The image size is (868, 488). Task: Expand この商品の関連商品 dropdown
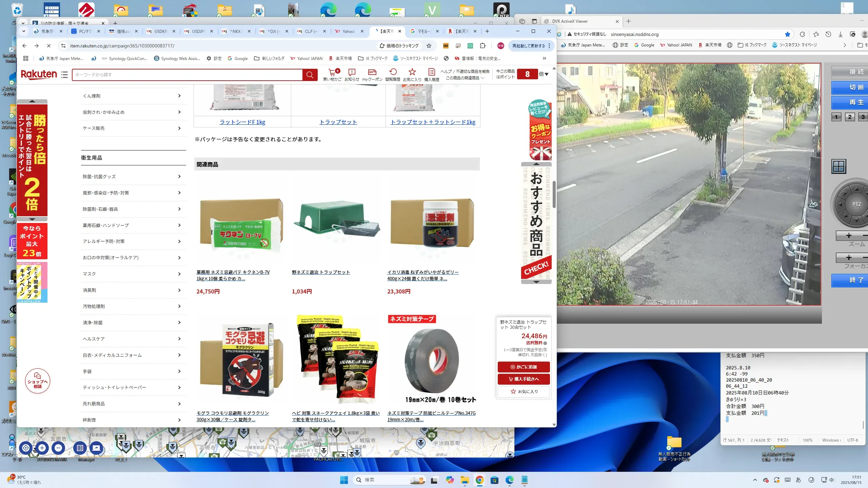(x=465, y=78)
